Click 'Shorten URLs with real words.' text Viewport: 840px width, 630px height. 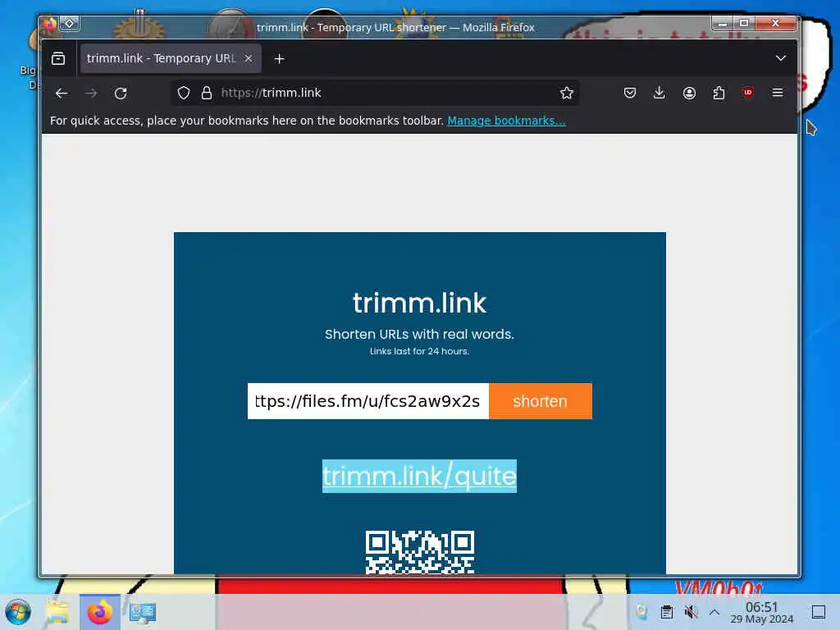419,335
